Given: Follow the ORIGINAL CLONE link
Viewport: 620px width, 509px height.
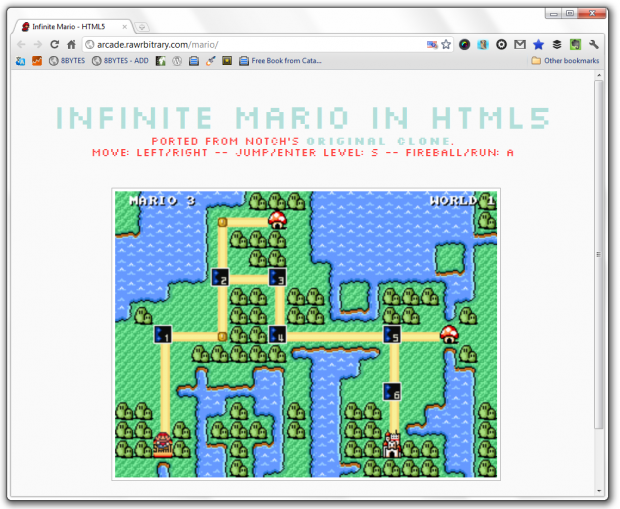Looking at the screenshot, I should pyautogui.click(x=379, y=141).
